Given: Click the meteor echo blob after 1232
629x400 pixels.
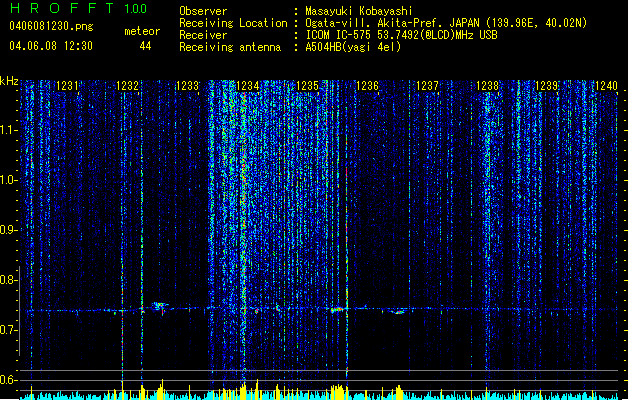Looking at the screenshot, I should (x=160, y=307).
